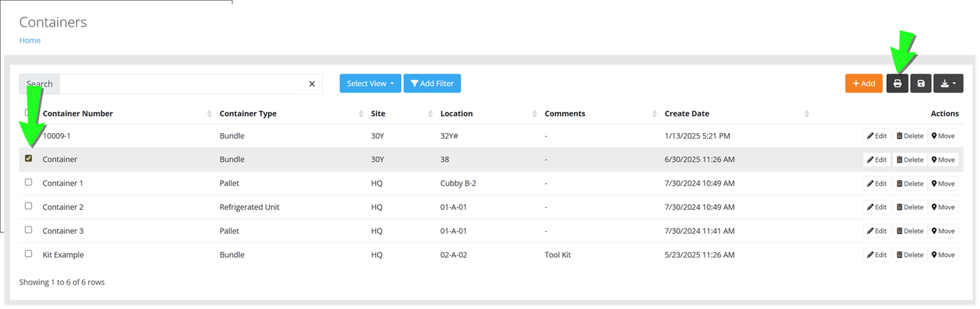Click the Refrigerated Unit type cell

pyautogui.click(x=250, y=207)
